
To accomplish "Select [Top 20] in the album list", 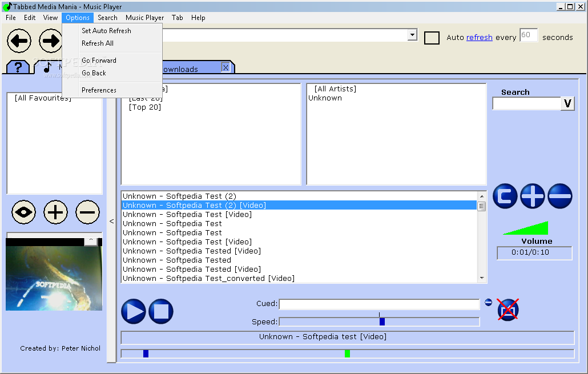I will pos(145,107).
